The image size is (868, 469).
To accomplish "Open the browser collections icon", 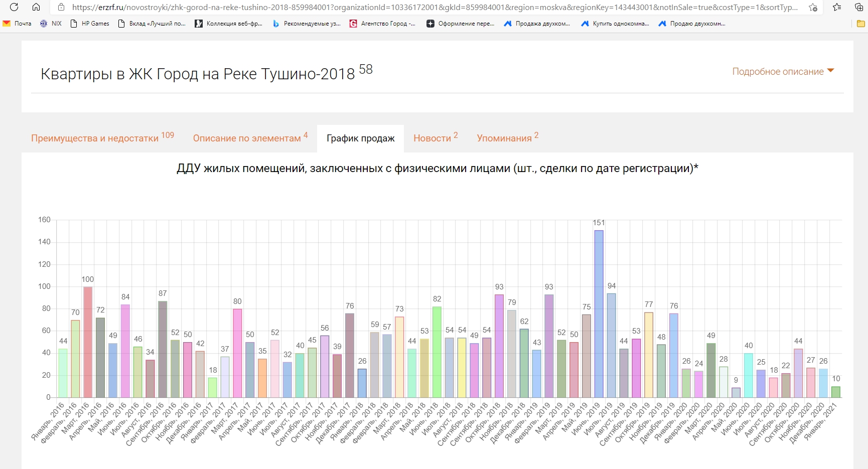I will (859, 7).
